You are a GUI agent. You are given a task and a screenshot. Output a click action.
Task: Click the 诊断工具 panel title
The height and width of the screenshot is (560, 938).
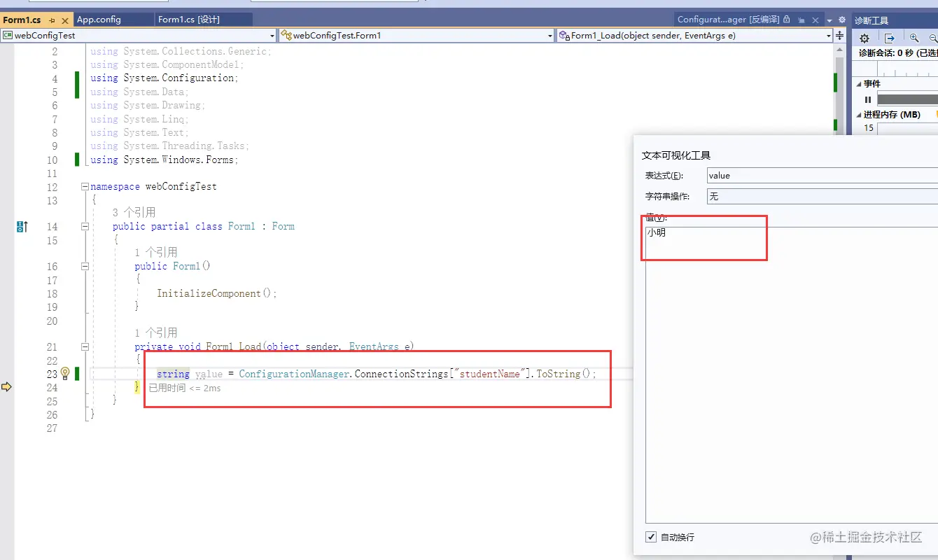[x=871, y=20]
